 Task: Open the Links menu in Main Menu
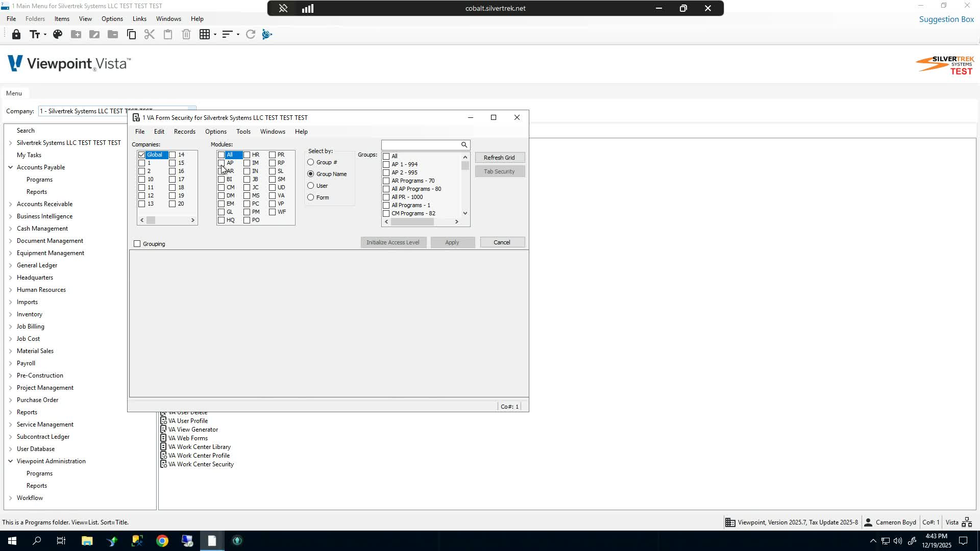(139, 19)
